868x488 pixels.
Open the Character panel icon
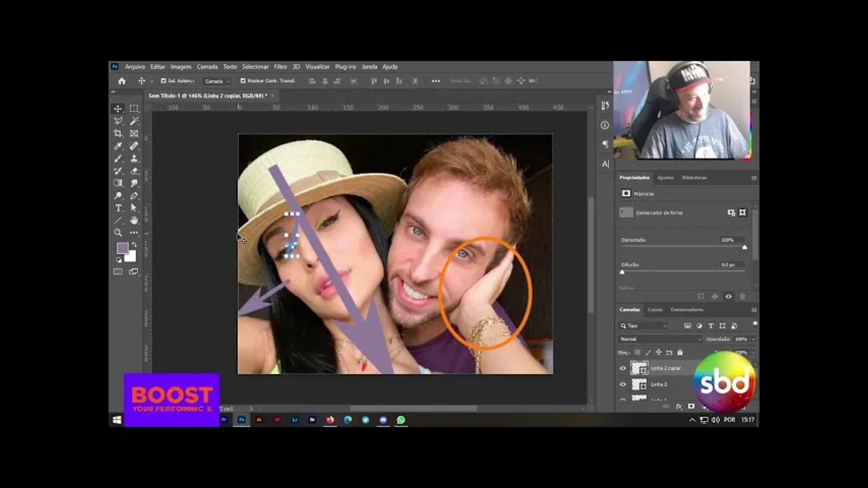coord(605,164)
